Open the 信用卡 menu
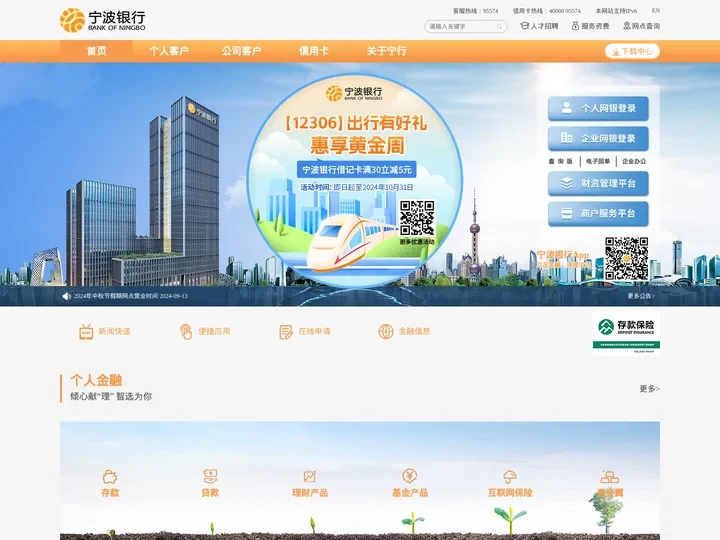The height and width of the screenshot is (540, 720). [314, 51]
